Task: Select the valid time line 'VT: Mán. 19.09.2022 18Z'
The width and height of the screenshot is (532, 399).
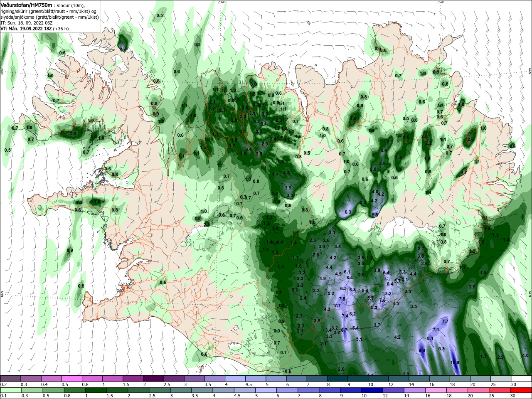Action: coord(34,29)
